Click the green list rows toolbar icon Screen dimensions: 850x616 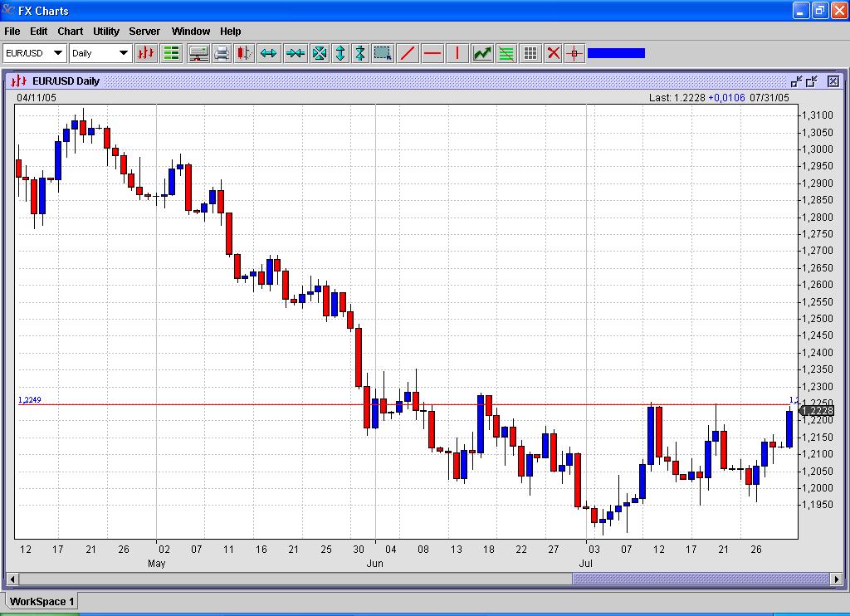point(172,53)
